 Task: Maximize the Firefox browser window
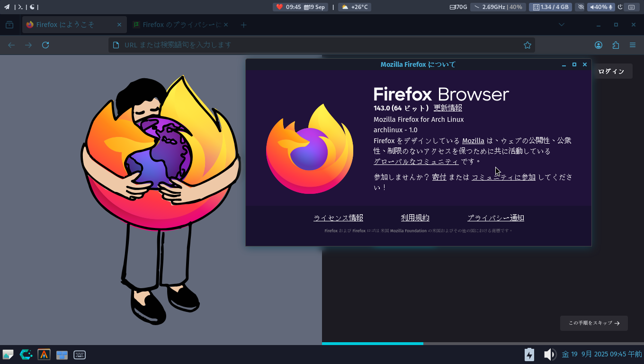[616, 25]
